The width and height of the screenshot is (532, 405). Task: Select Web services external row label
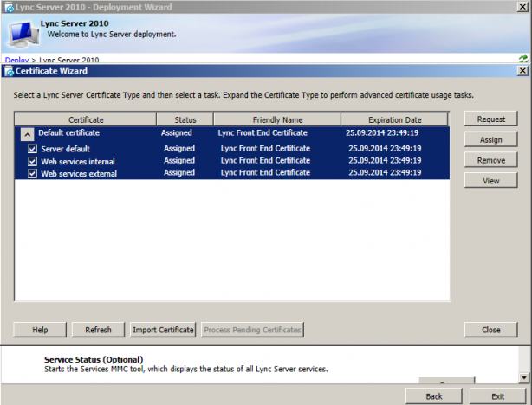click(x=79, y=174)
